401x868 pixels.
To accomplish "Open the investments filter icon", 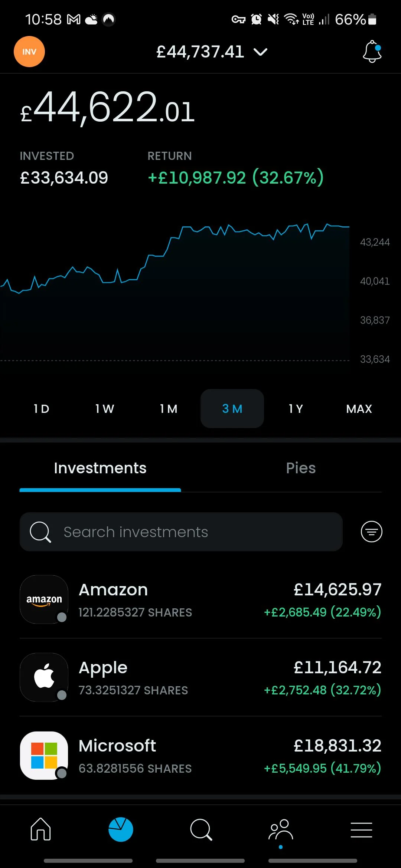I will (371, 532).
